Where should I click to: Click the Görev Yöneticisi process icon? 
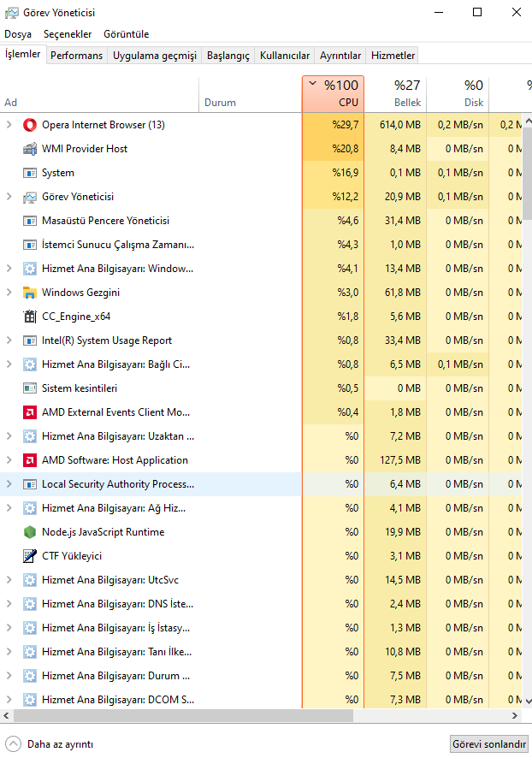coord(30,197)
